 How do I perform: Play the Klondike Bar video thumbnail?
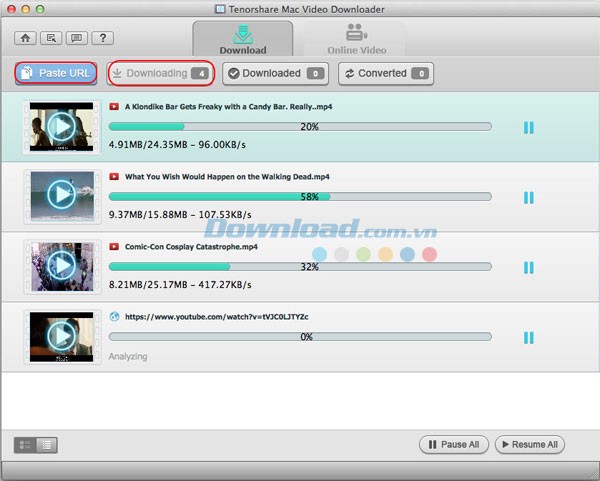tap(62, 127)
